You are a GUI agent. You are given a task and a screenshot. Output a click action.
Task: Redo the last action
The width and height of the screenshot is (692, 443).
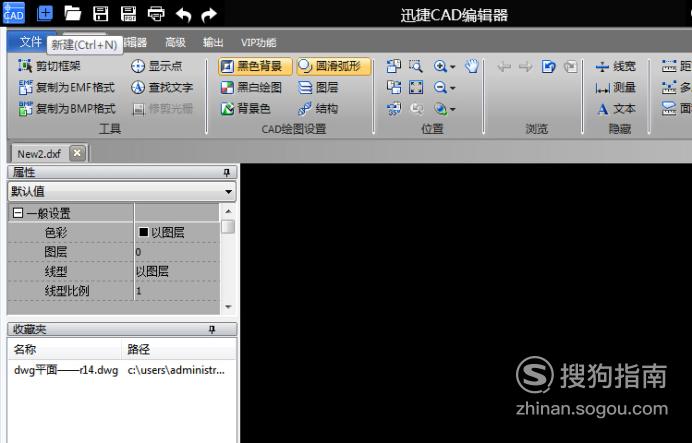coord(209,15)
